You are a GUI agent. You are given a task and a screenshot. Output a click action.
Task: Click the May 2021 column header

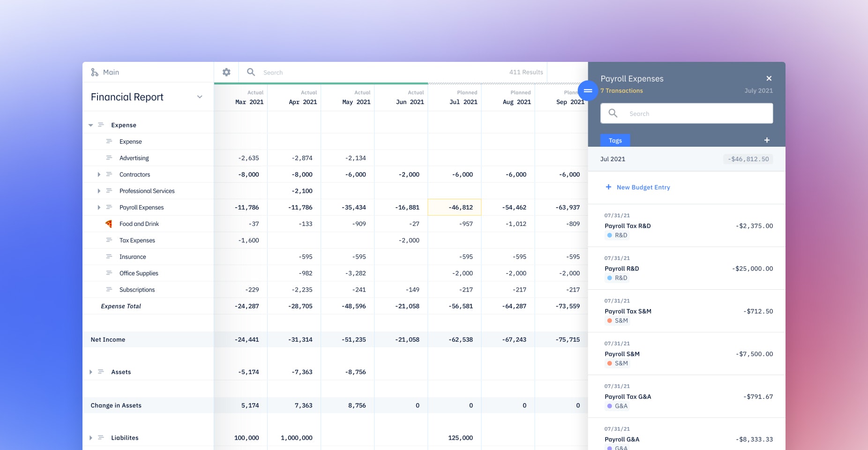(x=348, y=97)
